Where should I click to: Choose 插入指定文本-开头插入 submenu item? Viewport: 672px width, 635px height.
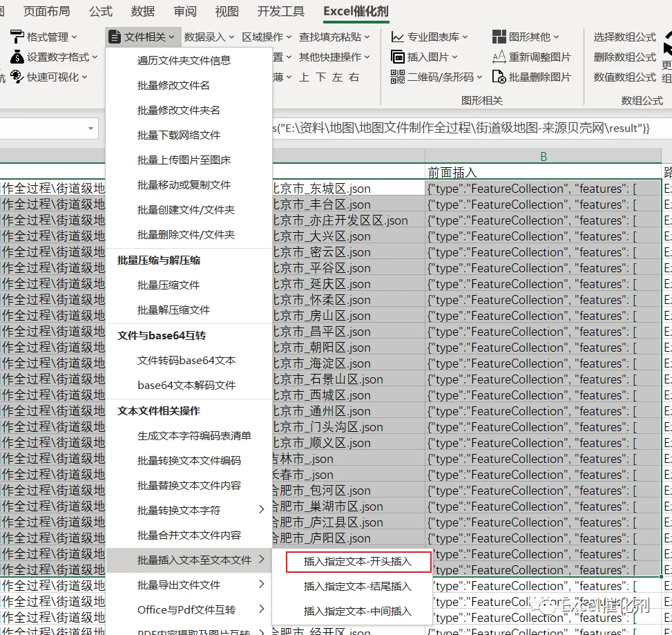(358, 562)
